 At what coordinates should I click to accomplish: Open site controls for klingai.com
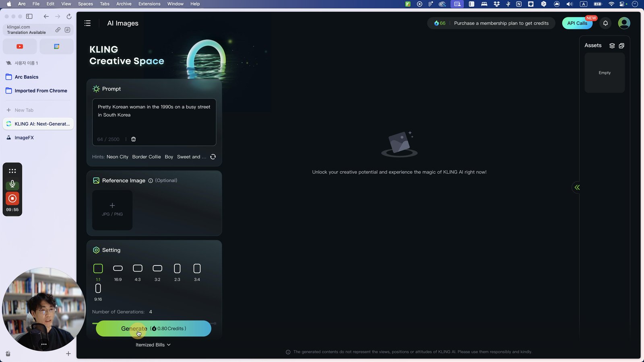click(x=67, y=30)
